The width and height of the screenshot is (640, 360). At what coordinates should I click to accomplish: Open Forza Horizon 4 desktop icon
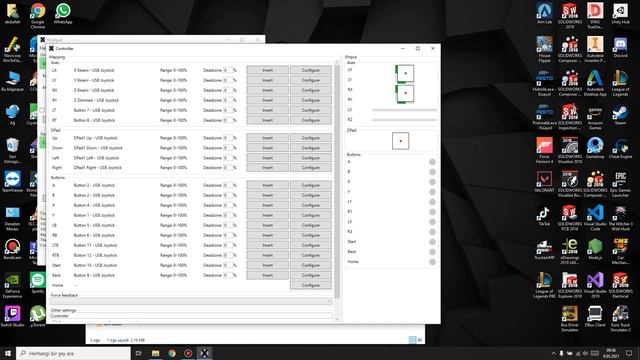(x=544, y=150)
